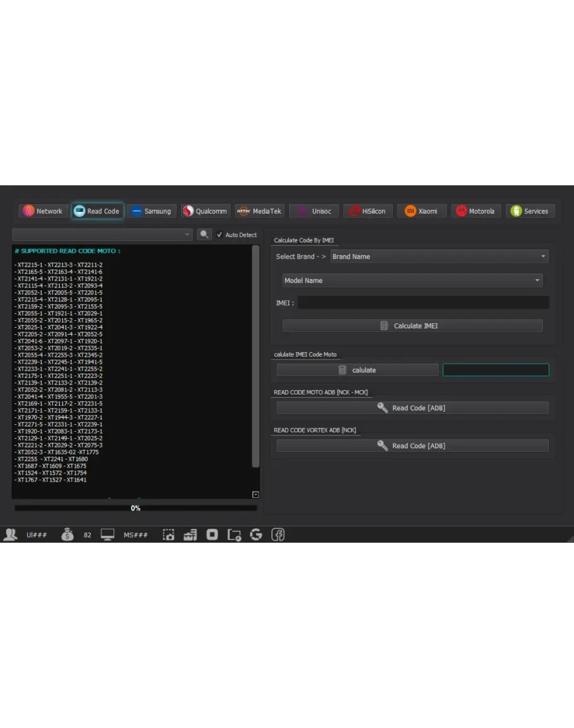Click the money bag credits icon

(67, 534)
